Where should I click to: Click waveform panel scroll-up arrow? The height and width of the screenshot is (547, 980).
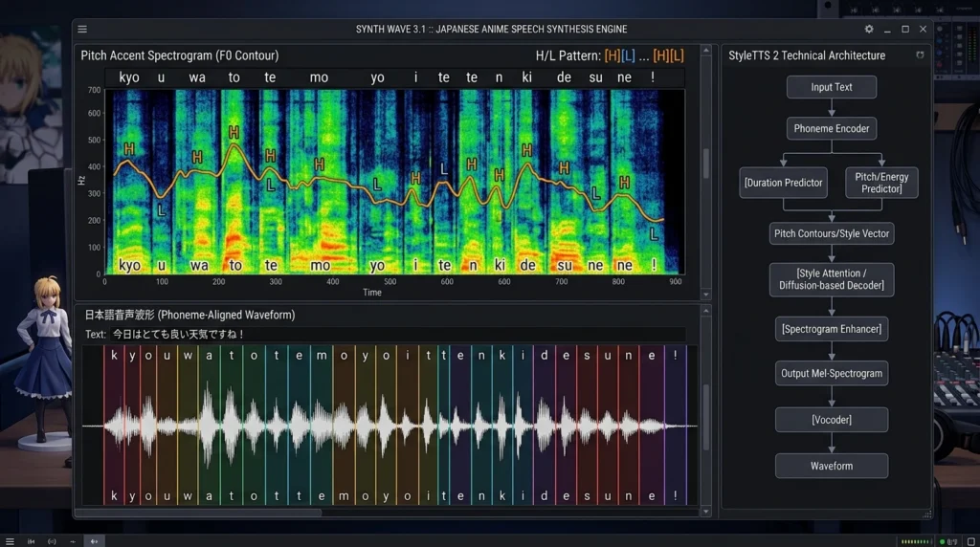click(705, 311)
